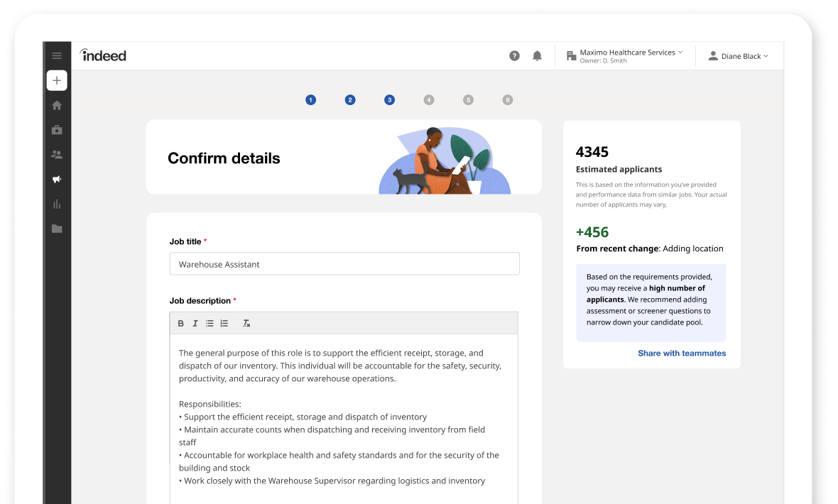Click 'From recent change: Adding location' text
Viewport: 838px width, 504px height.
pos(650,248)
